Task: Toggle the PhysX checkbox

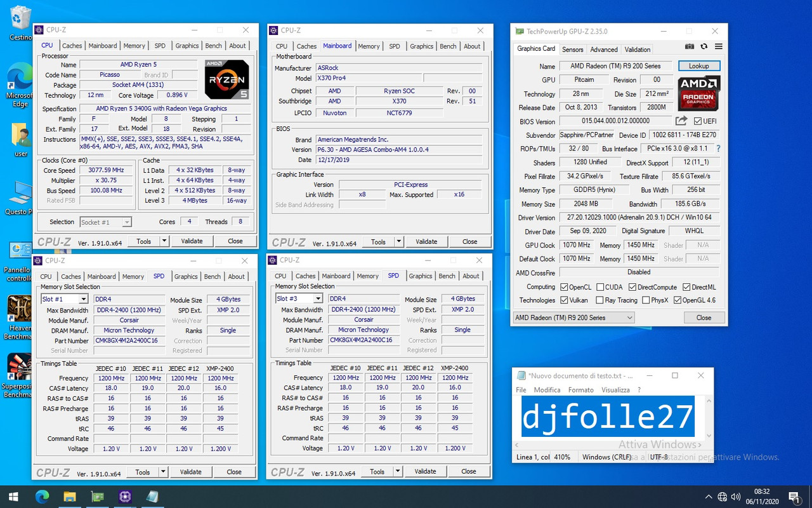Action: (645, 300)
